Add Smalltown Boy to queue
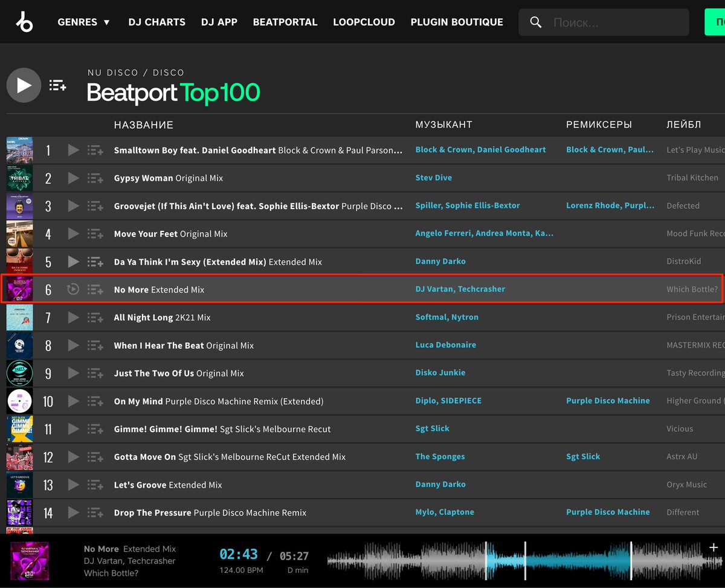This screenshot has height=588, width=725. (95, 150)
